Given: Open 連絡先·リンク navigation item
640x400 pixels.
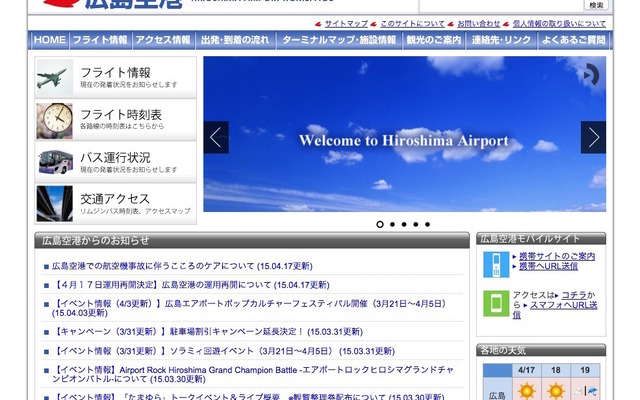Looking at the screenshot, I should [501, 40].
